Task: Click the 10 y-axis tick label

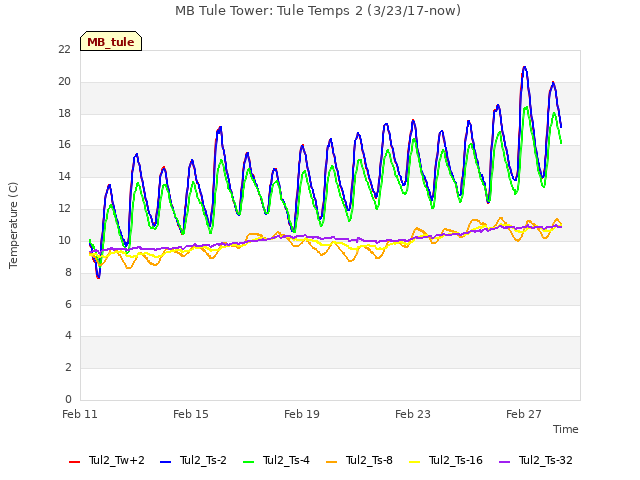Action: (64, 240)
